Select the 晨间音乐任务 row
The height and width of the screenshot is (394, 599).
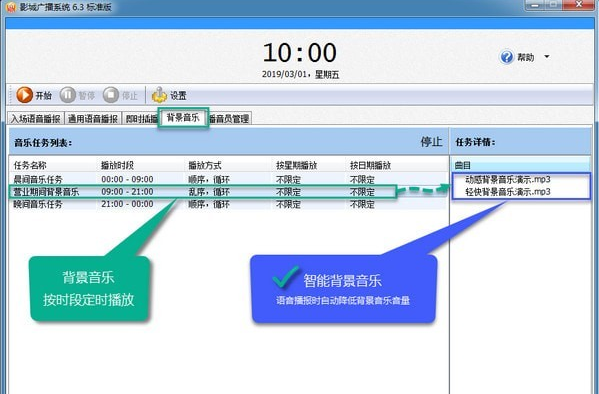pos(227,179)
